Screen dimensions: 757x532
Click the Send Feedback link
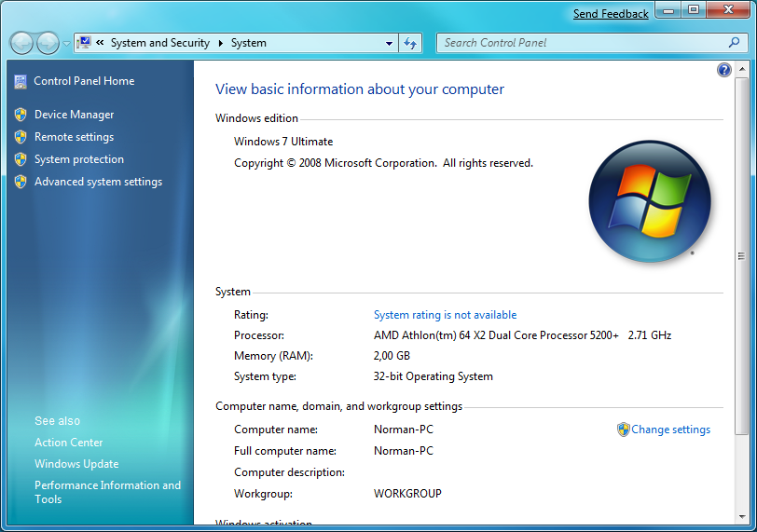click(x=611, y=14)
